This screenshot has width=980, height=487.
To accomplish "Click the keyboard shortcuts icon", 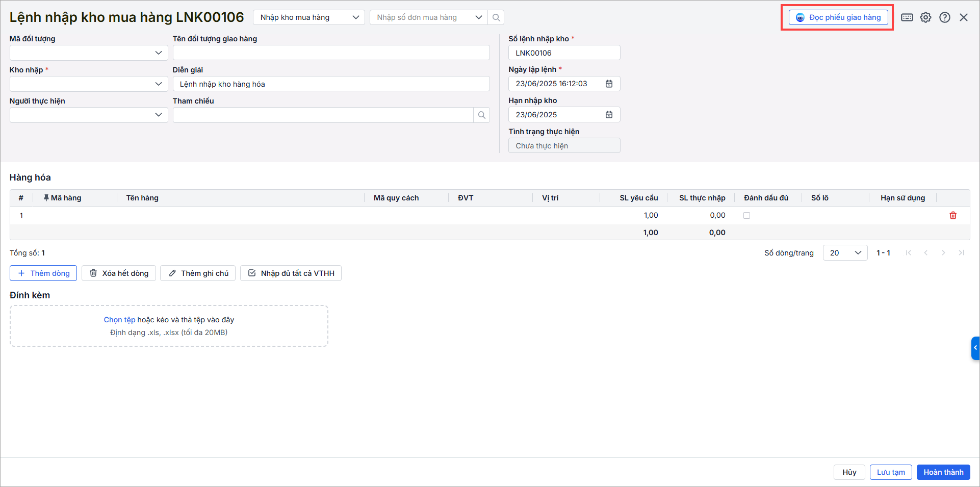I will click(907, 17).
